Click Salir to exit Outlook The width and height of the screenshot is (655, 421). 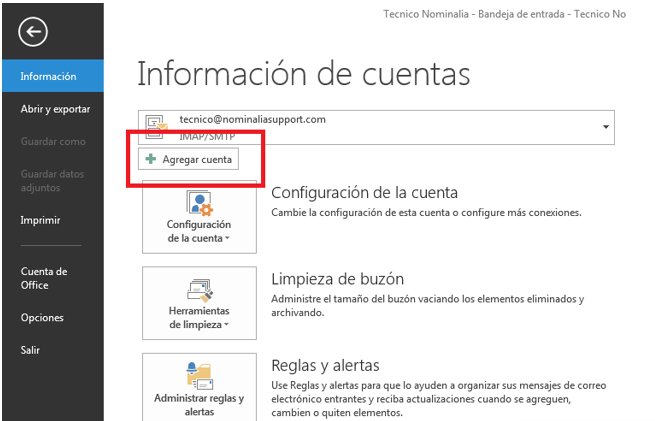[x=31, y=350]
